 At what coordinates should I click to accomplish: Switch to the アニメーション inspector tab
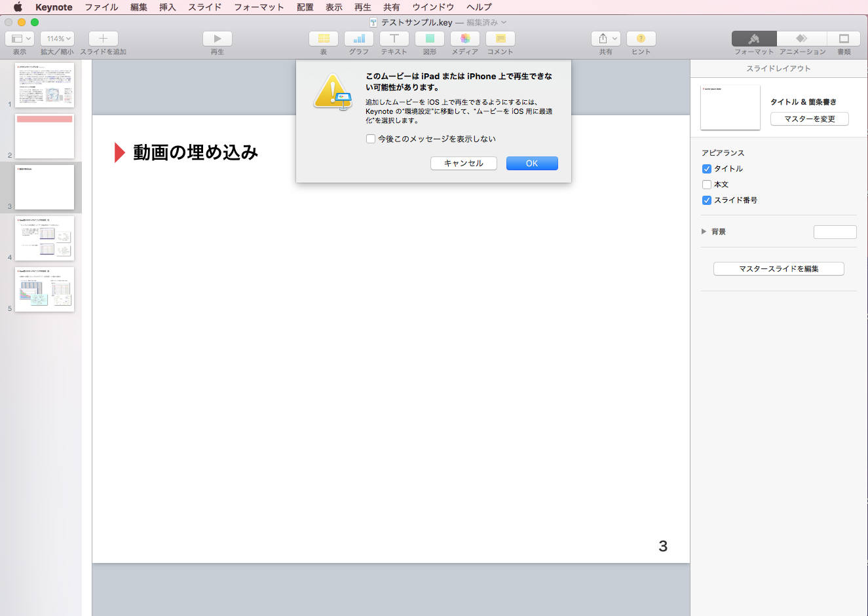[802, 39]
